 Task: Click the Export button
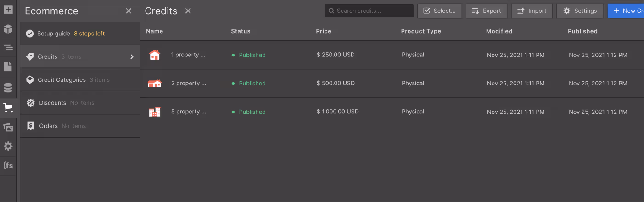tap(487, 11)
